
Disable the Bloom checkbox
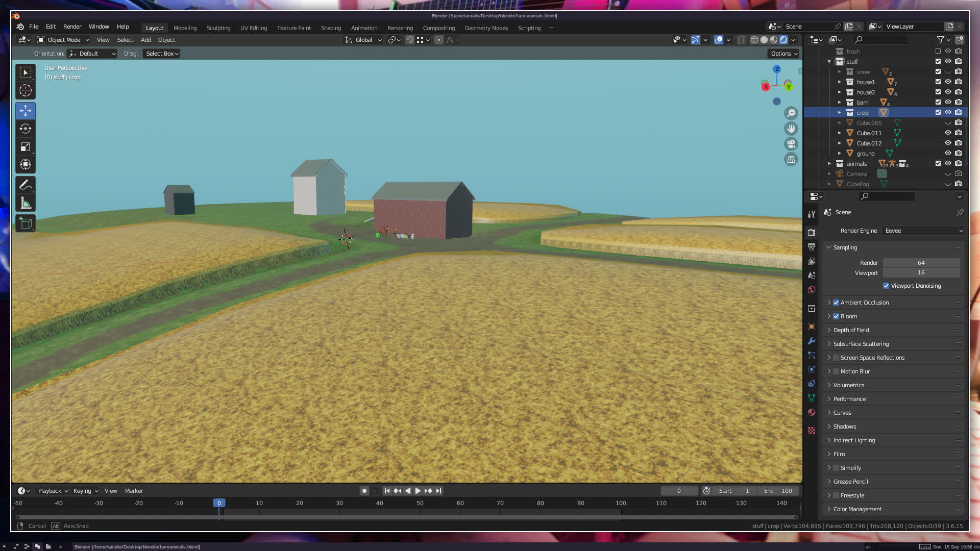point(836,316)
